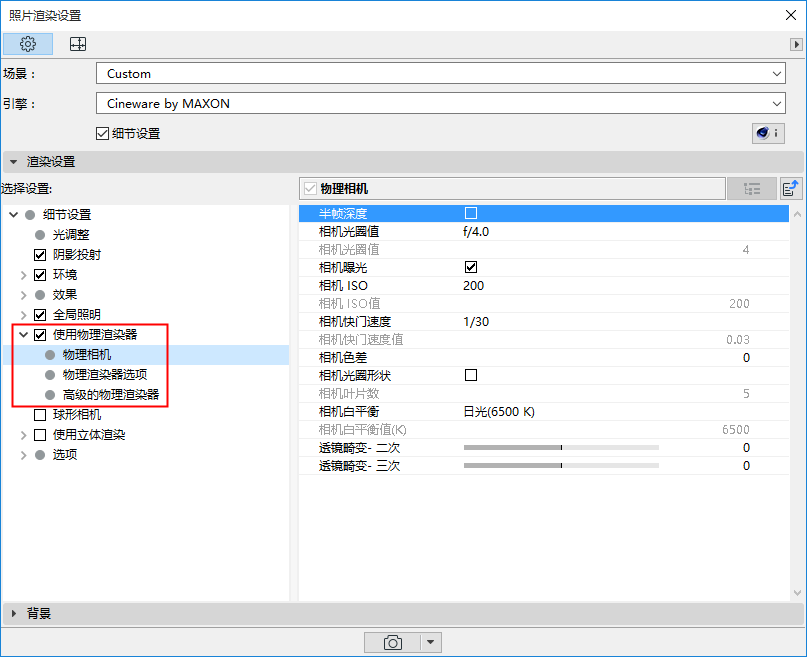Click the import settings icon
Screen dimensions: 807x657
click(791, 189)
